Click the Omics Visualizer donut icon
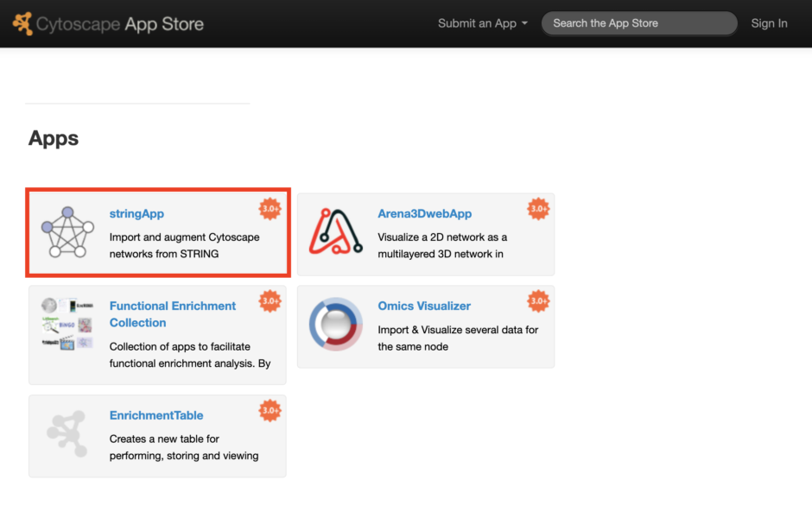812x505 pixels. (x=336, y=324)
